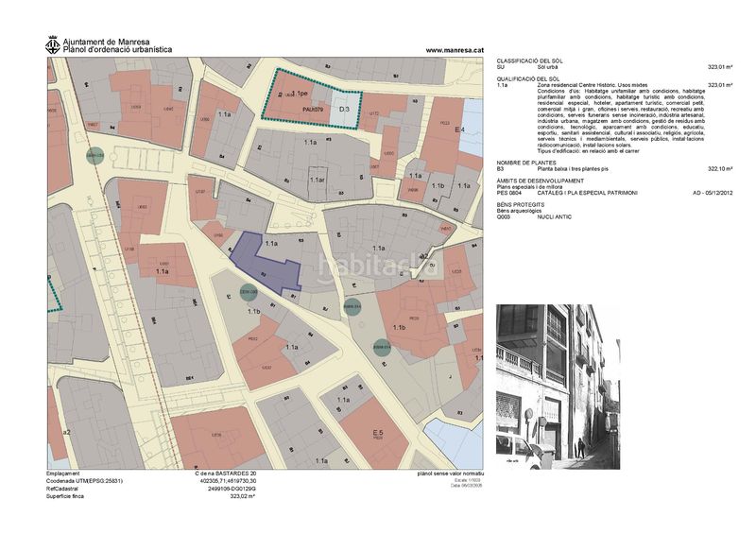The image size is (756, 534).
Task: Click the E.5 zone label
Action: (x=378, y=433)
